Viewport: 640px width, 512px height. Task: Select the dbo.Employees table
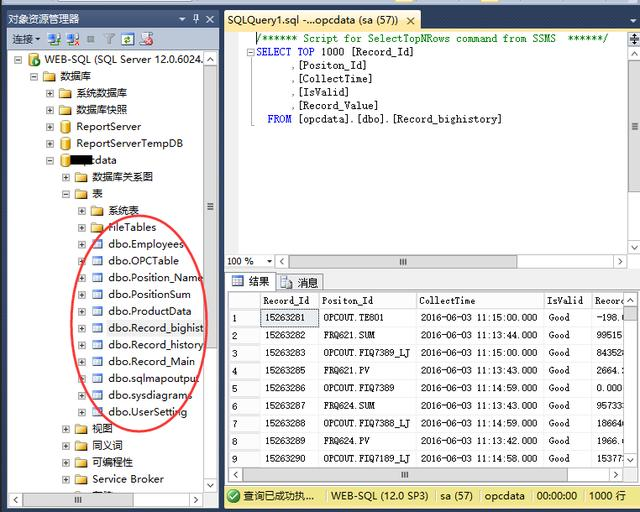[x=146, y=244]
